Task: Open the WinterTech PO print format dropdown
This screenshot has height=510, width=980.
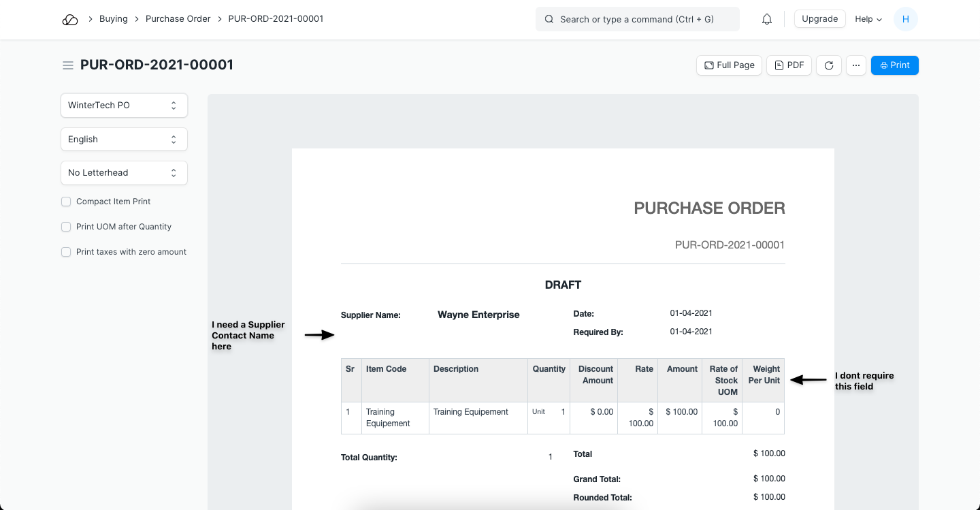Action: [x=124, y=106]
